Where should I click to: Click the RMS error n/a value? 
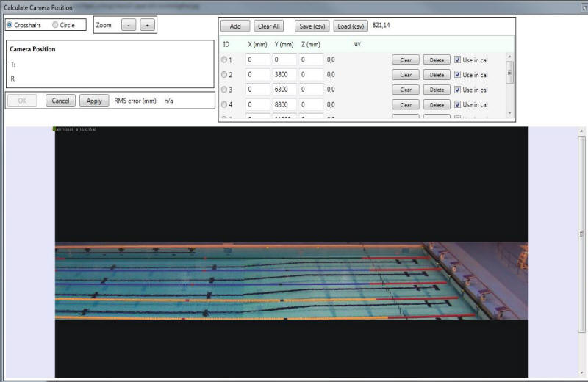pyautogui.click(x=169, y=101)
